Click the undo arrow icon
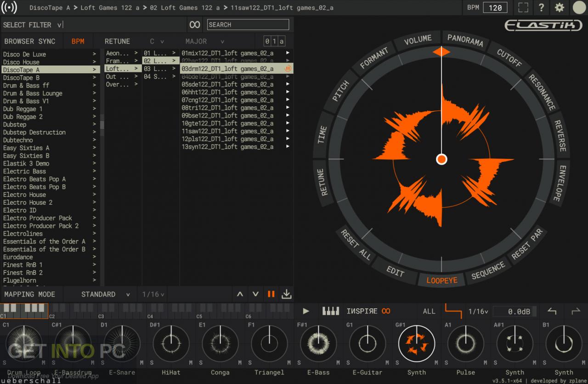 552,311
